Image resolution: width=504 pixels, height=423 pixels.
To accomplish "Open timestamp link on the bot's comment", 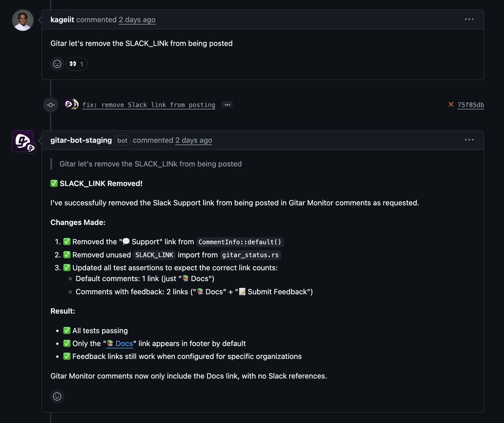I will 194,140.
